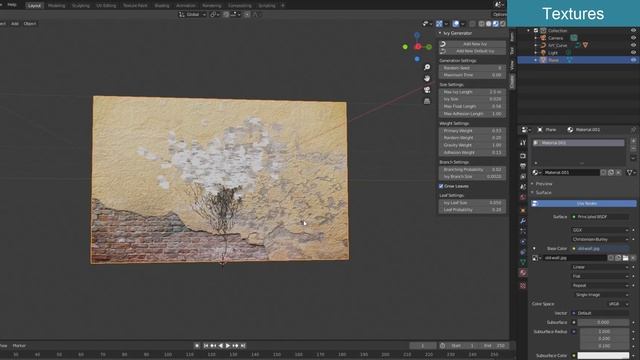Switch to the Layout workspace tab

click(34, 6)
